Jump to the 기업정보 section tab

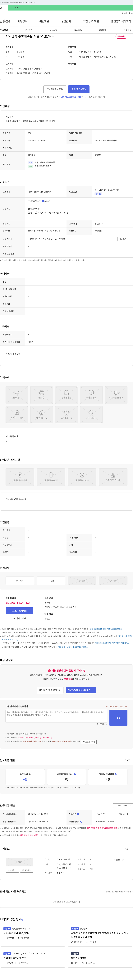point(127,30)
